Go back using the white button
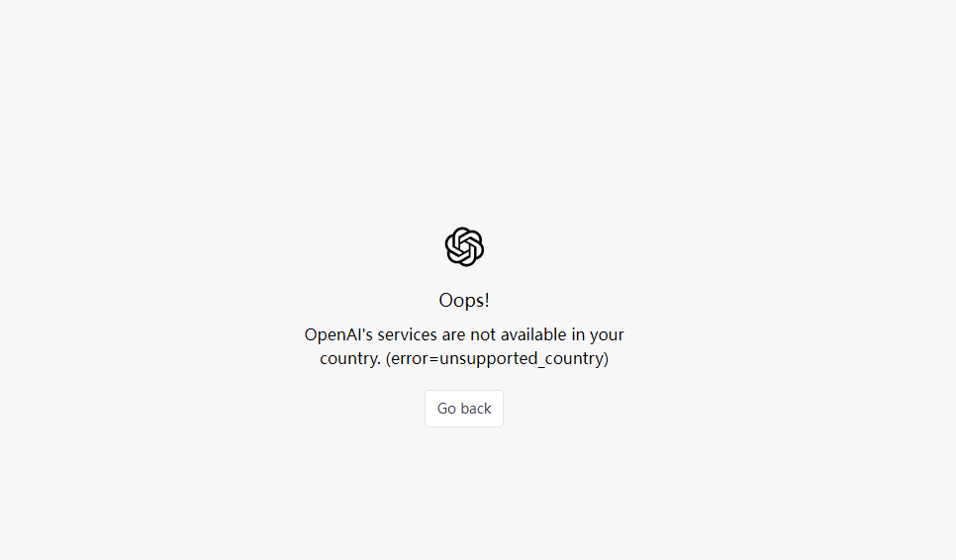Screen dimensions: 956x560 (x=464, y=409)
